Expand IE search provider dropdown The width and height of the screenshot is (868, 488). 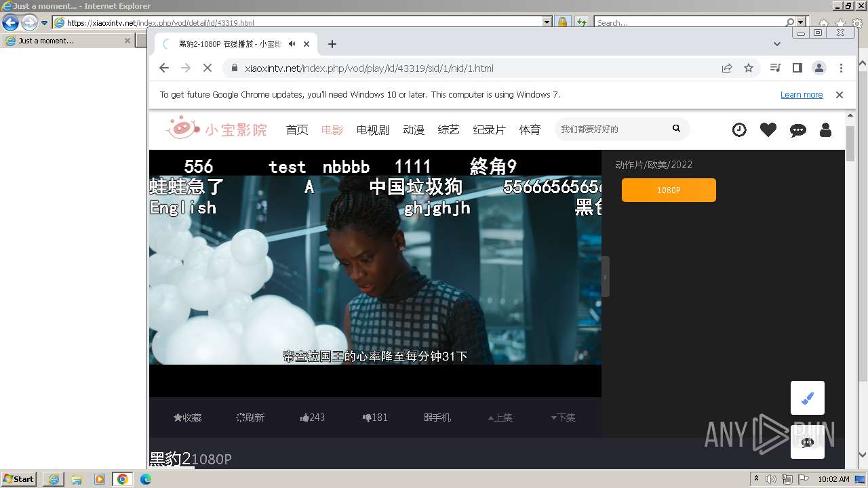click(802, 22)
